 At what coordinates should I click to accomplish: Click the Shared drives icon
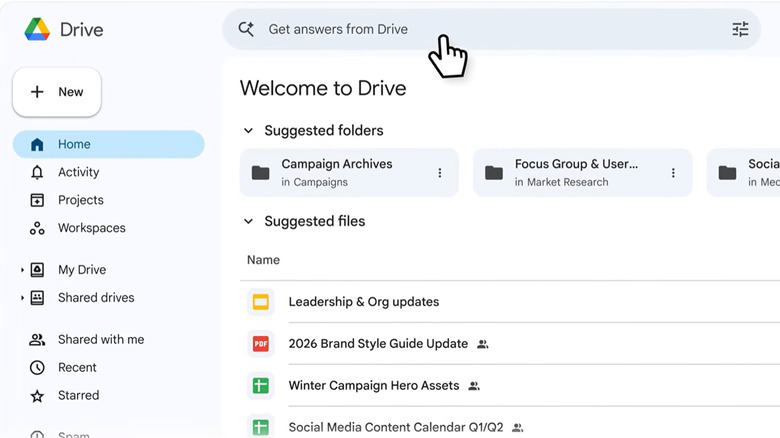pos(37,298)
